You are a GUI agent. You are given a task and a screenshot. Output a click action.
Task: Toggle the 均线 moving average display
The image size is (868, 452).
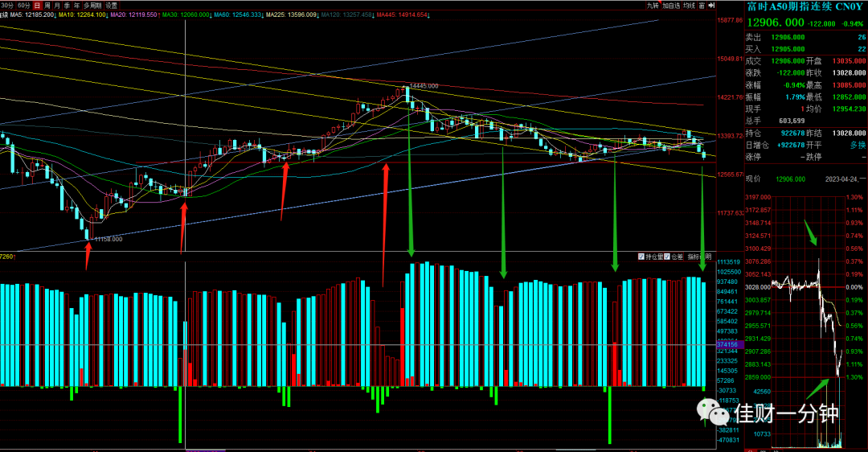690,6
